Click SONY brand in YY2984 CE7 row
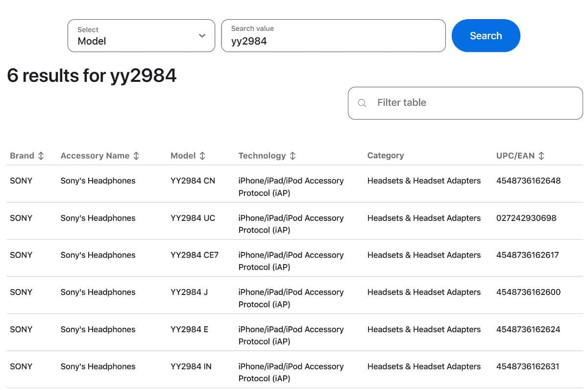 pos(21,255)
